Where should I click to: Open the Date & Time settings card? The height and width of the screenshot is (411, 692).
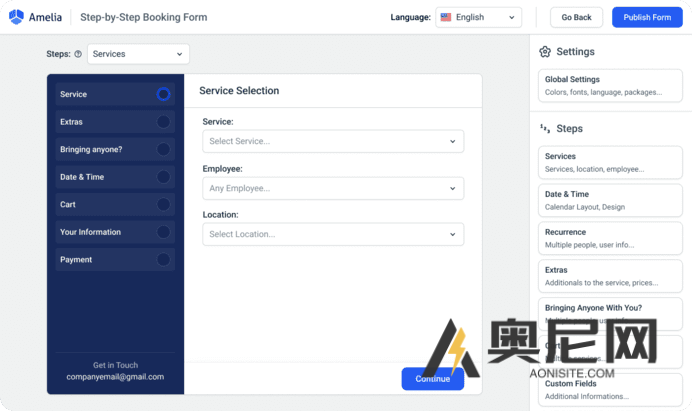tap(610, 200)
